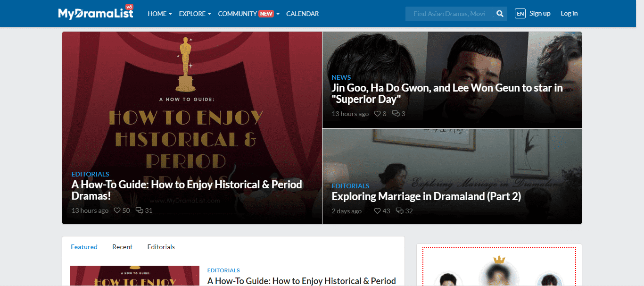Open the EN language selector
Image resolution: width=644 pixels, height=286 pixels.
tap(520, 14)
